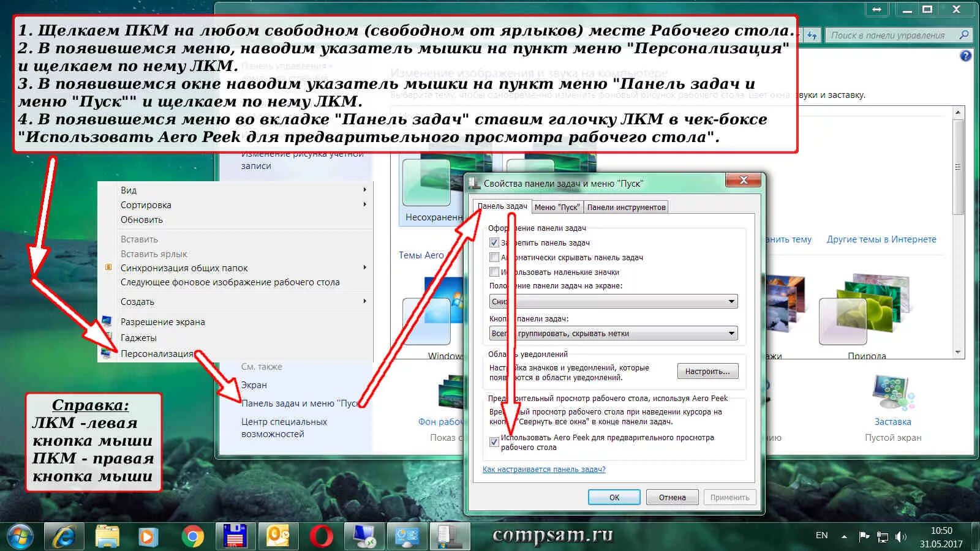980x551 pixels.
Task: Enable auto-hide taskbar checkbox
Action: coord(494,257)
